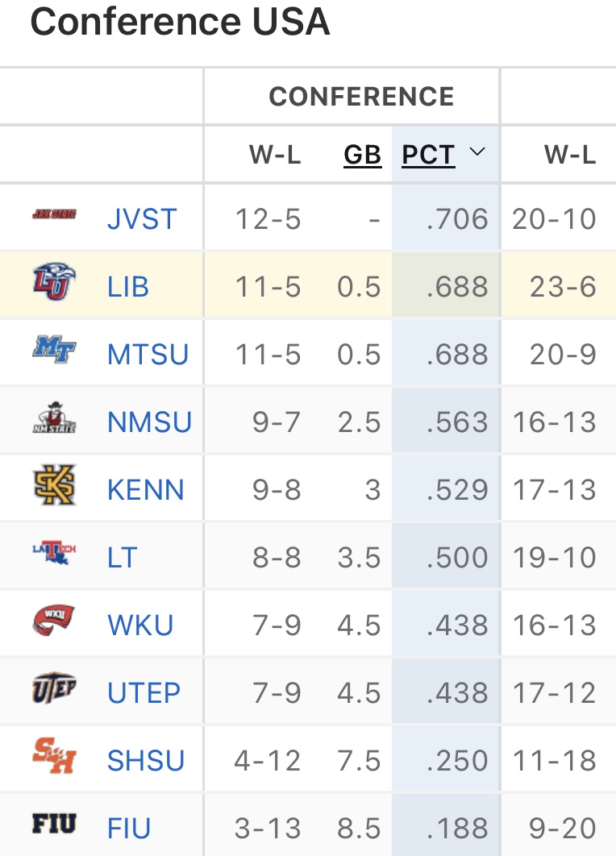This screenshot has height=856, width=616.
Task: Toggle sort arrow next to PCT
Action: tap(477, 152)
